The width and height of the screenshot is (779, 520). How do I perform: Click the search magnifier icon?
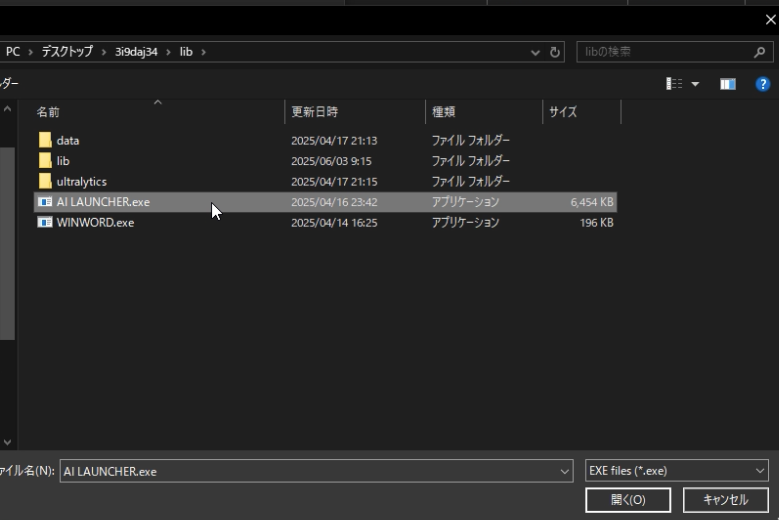760,52
